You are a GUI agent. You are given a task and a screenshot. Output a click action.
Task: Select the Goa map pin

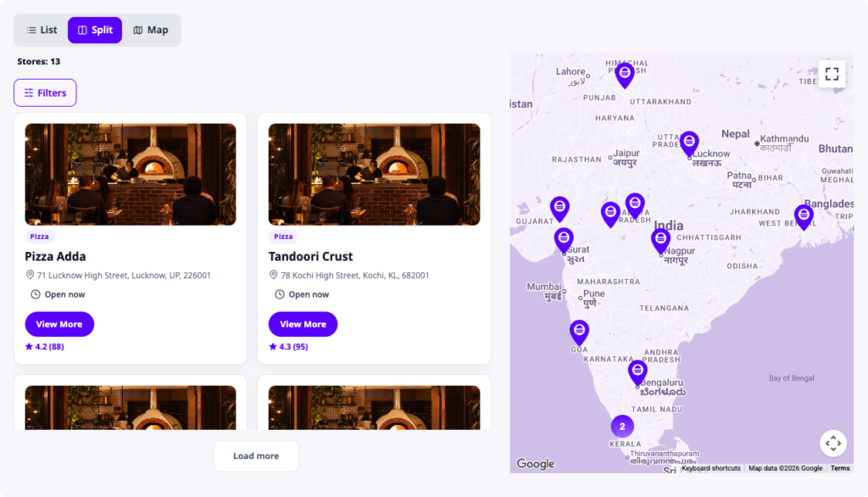click(579, 332)
